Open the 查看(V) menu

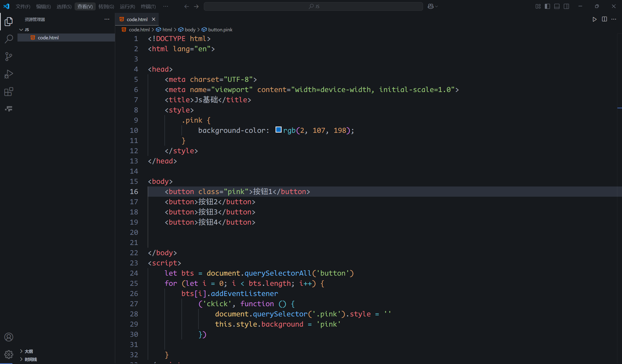click(85, 6)
